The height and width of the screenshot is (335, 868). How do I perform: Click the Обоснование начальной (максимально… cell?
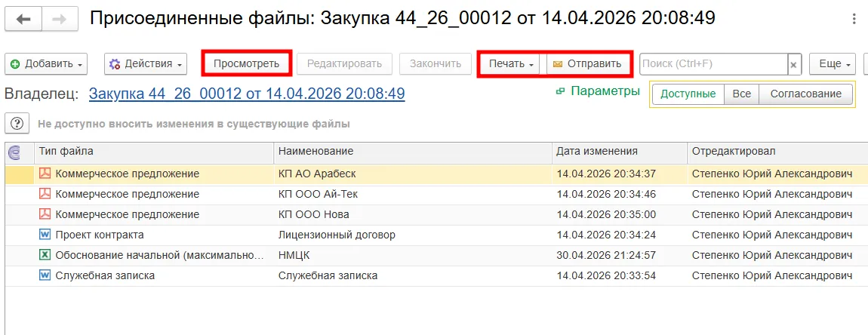point(155,255)
